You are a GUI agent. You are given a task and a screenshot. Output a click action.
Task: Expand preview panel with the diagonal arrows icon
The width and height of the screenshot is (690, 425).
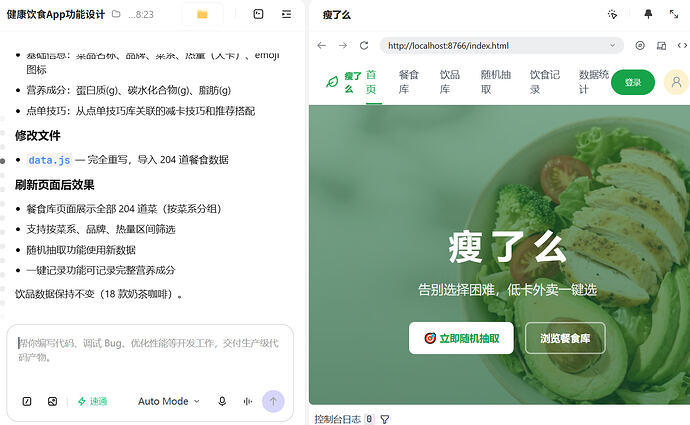pos(674,14)
